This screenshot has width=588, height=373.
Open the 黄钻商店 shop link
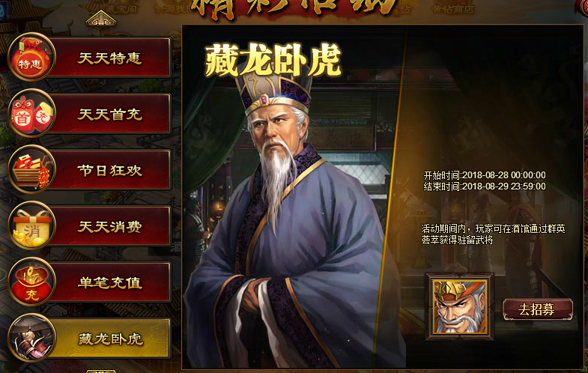tap(452, 9)
